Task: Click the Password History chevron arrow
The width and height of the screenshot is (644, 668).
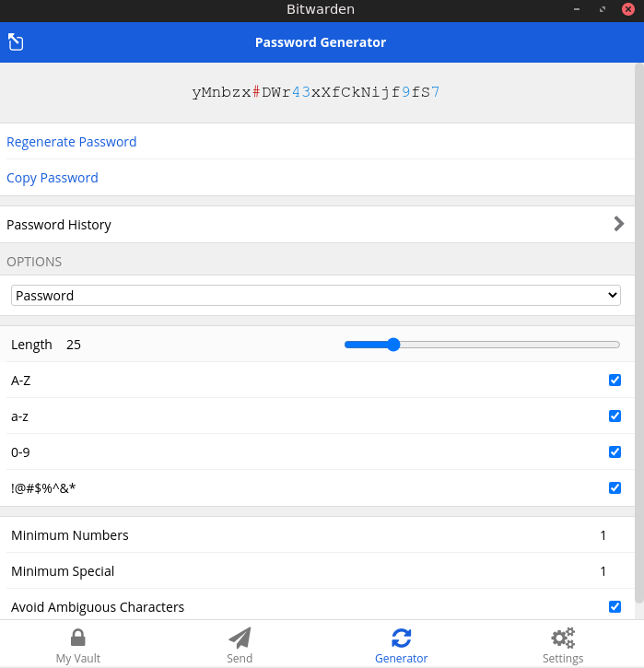Action: click(619, 224)
